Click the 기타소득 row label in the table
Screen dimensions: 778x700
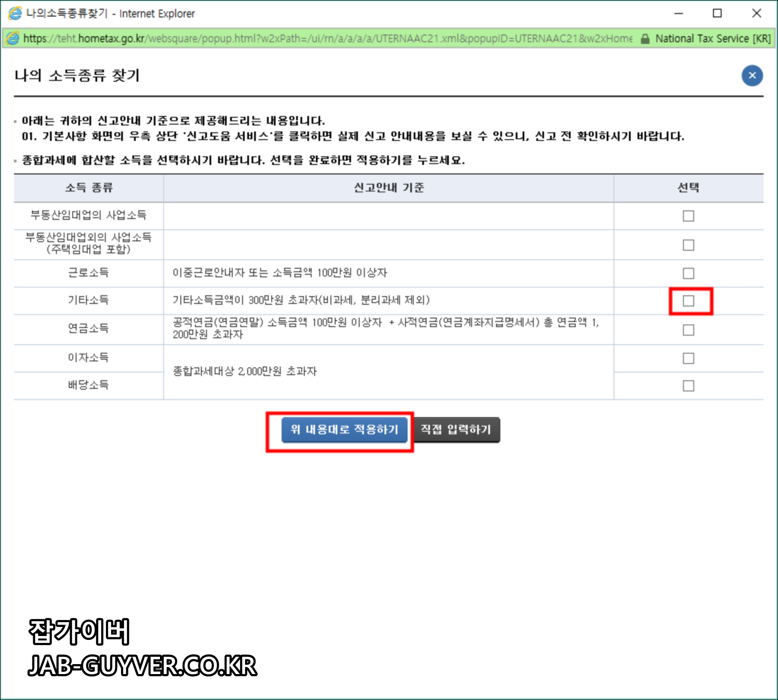pyautogui.click(x=89, y=300)
